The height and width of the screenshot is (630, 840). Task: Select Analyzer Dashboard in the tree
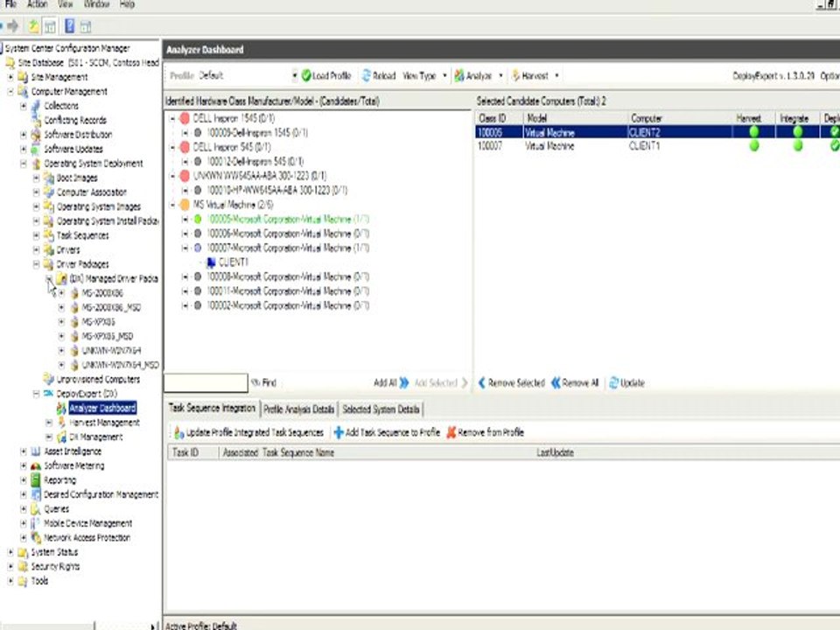[102, 409]
